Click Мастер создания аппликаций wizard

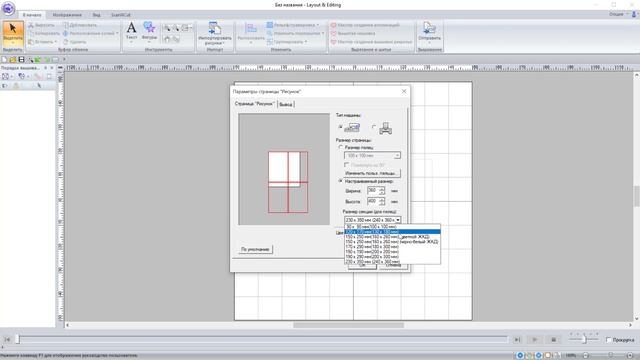tap(365, 25)
